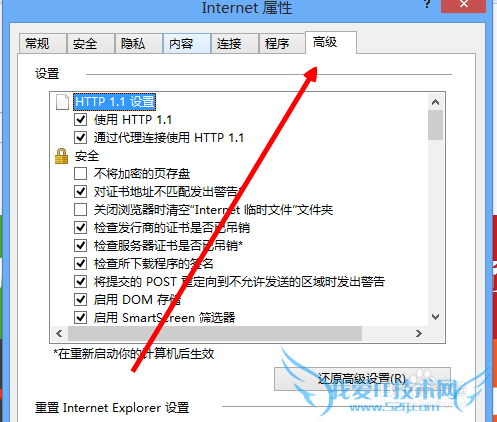Select the 安全 category tree item

tap(87, 156)
